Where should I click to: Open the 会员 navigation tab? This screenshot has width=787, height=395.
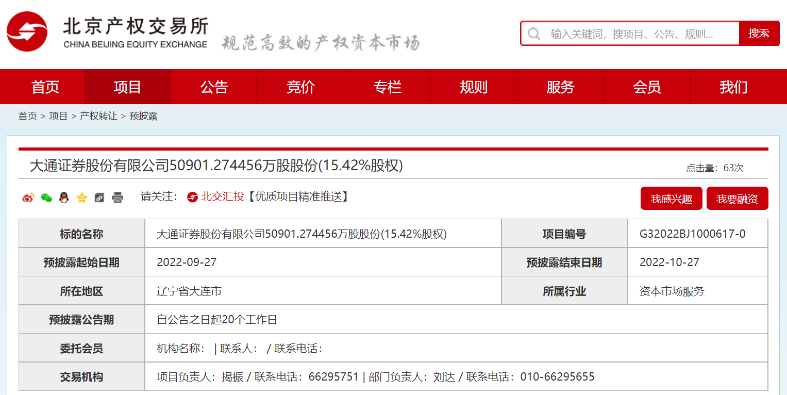pos(647,87)
